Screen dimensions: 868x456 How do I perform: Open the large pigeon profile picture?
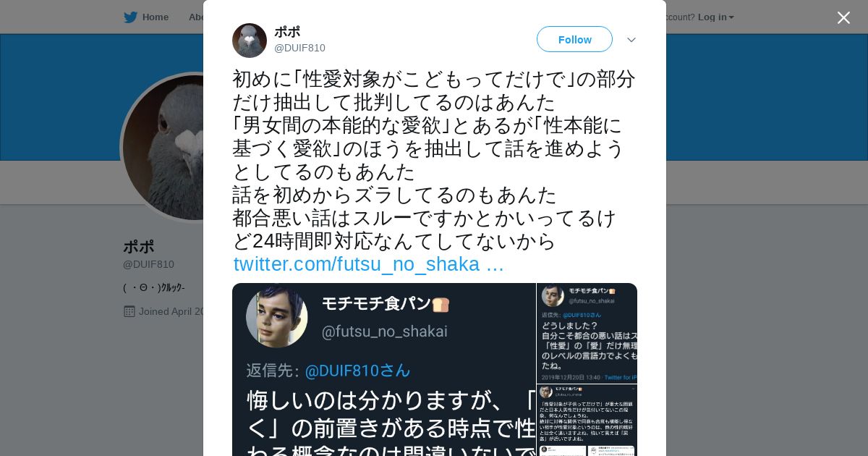[x=163, y=148]
